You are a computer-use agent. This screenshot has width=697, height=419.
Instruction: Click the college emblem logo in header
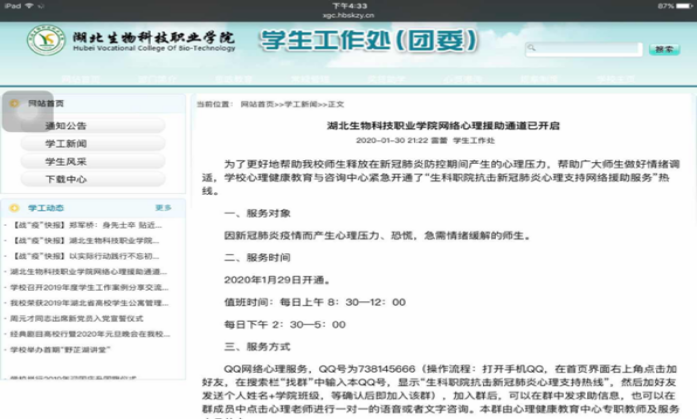(x=46, y=40)
